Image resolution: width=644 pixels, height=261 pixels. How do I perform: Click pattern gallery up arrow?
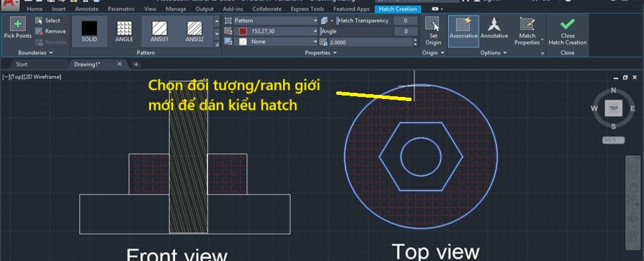coord(217,21)
